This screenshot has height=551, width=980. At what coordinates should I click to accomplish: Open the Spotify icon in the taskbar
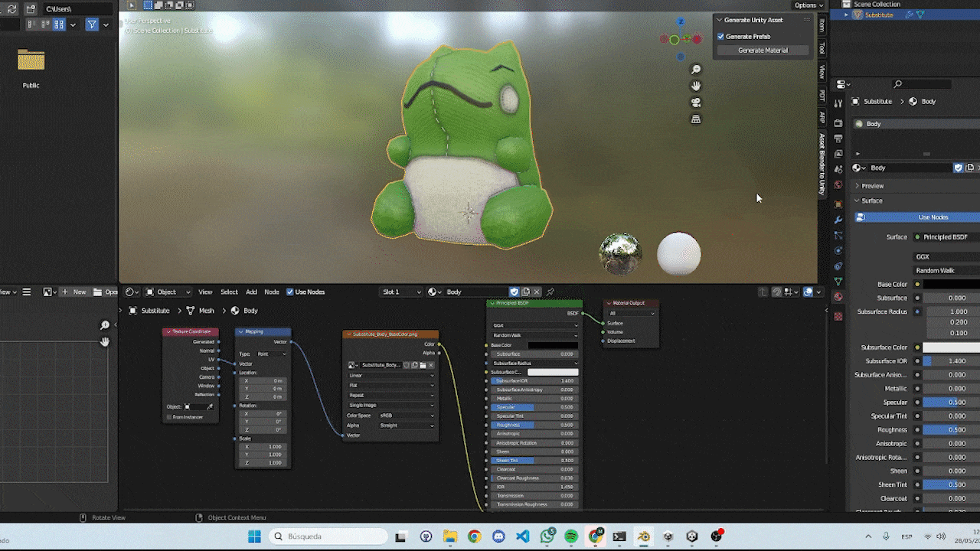[x=571, y=536]
